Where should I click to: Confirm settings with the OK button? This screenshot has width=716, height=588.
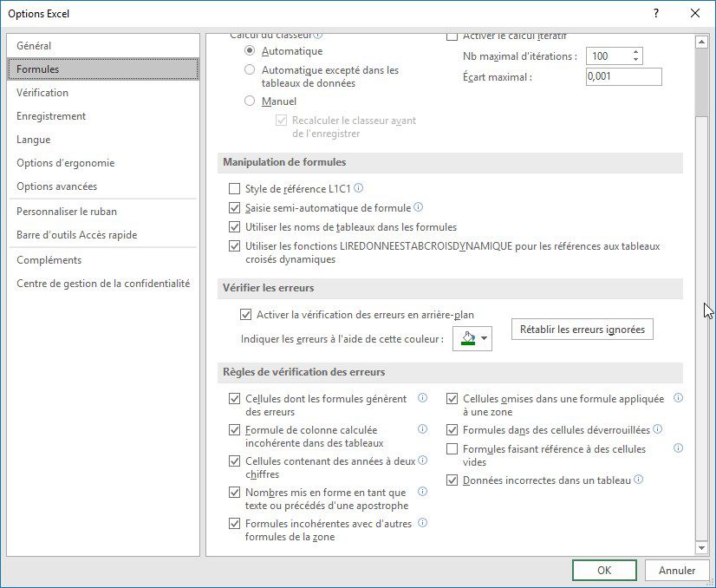pyautogui.click(x=604, y=571)
